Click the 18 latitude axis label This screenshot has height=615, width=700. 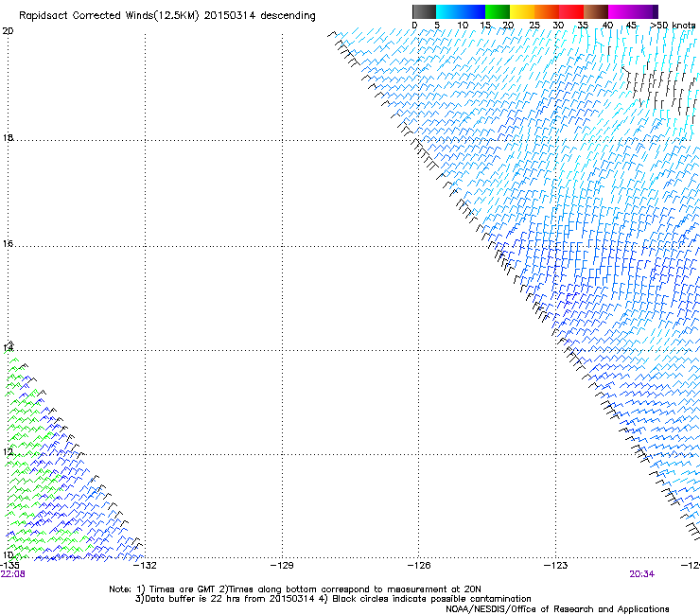(8, 137)
